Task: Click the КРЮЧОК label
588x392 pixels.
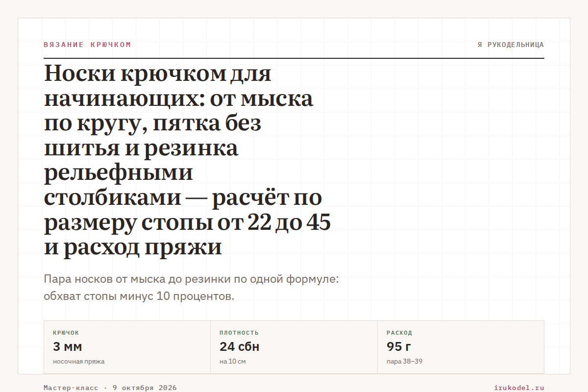Action: 66,333
